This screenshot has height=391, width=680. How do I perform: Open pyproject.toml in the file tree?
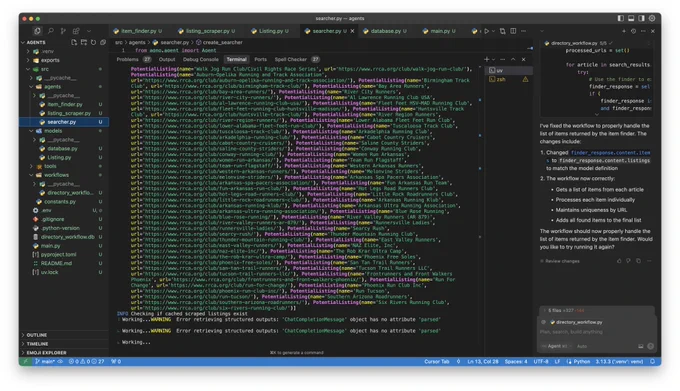pyautogui.click(x=58, y=254)
